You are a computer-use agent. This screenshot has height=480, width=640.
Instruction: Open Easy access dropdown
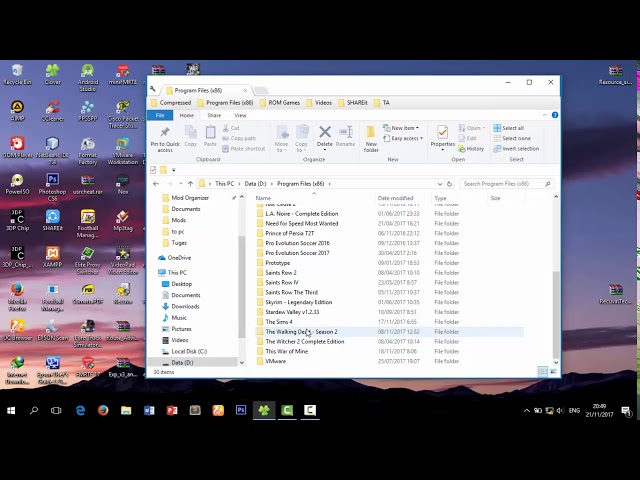403,138
